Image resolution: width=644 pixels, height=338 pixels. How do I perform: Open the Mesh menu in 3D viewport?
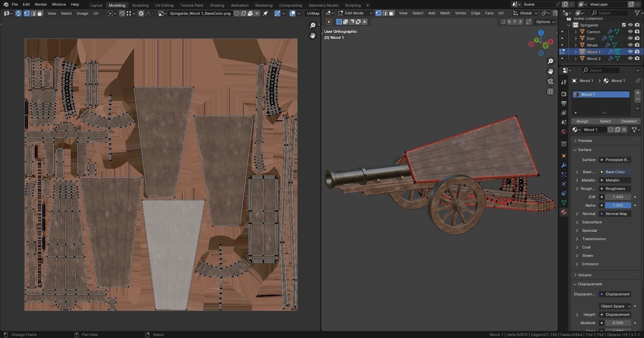445,13
